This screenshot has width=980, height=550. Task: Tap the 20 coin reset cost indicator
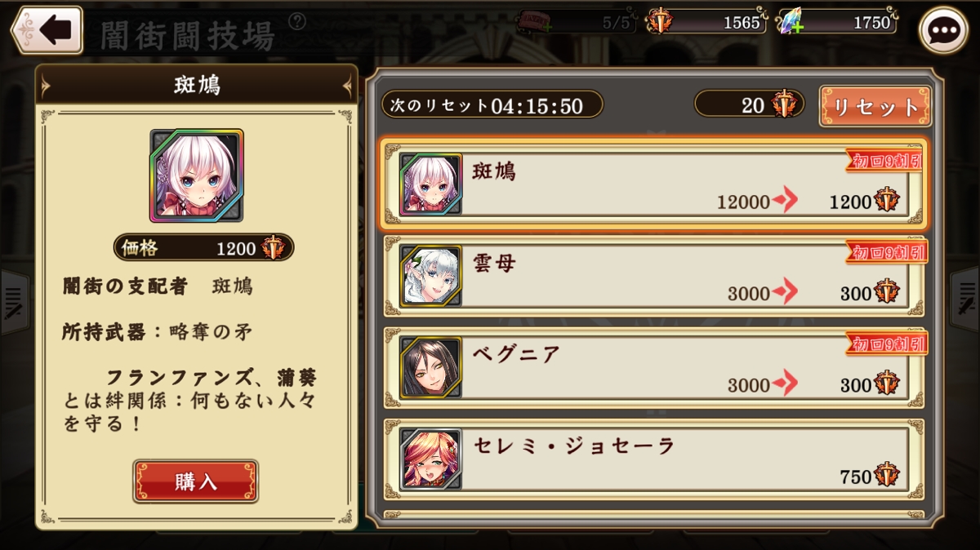[750, 104]
